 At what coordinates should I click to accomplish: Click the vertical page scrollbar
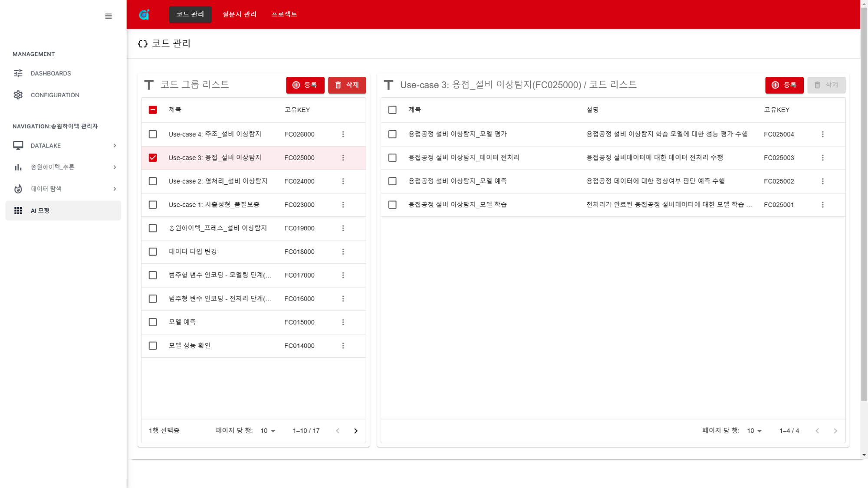point(864,204)
